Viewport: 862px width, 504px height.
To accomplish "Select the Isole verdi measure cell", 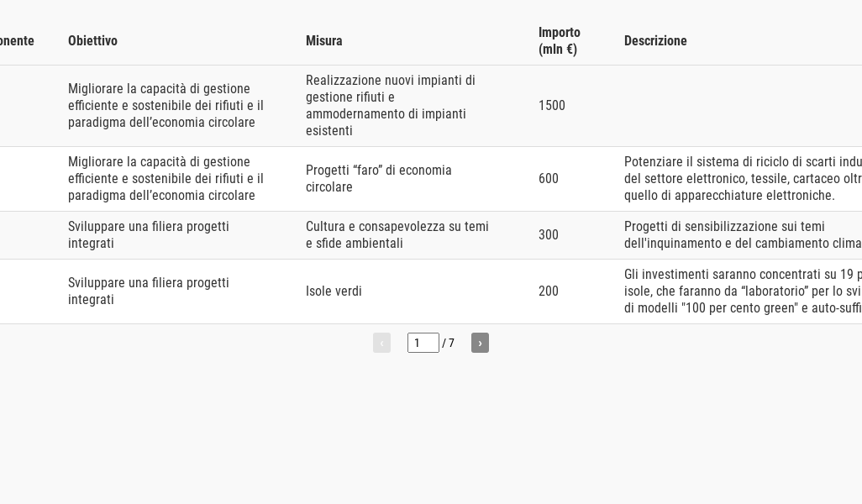I will tap(334, 291).
